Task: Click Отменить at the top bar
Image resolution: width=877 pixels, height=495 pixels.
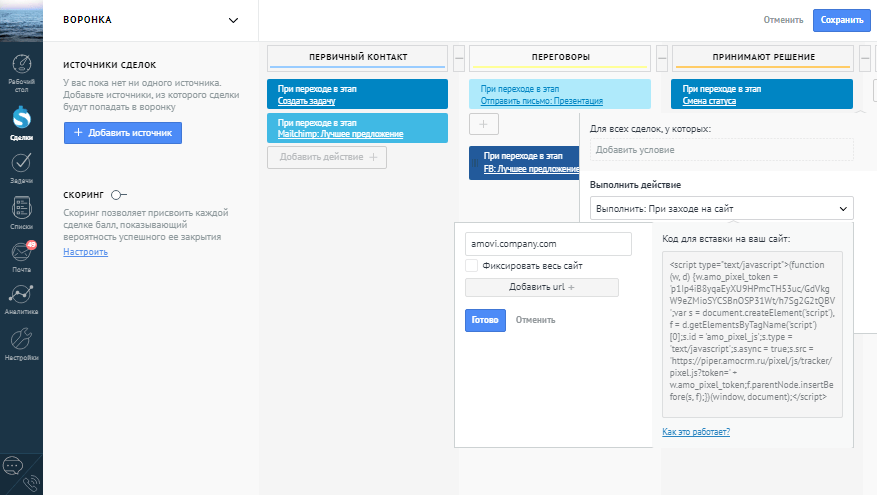Action: [783, 20]
